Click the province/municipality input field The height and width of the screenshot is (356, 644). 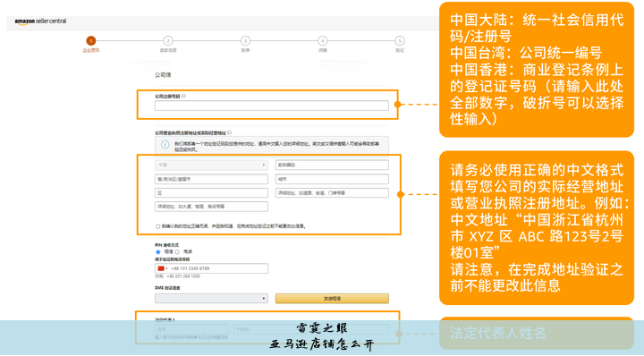tap(211, 179)
